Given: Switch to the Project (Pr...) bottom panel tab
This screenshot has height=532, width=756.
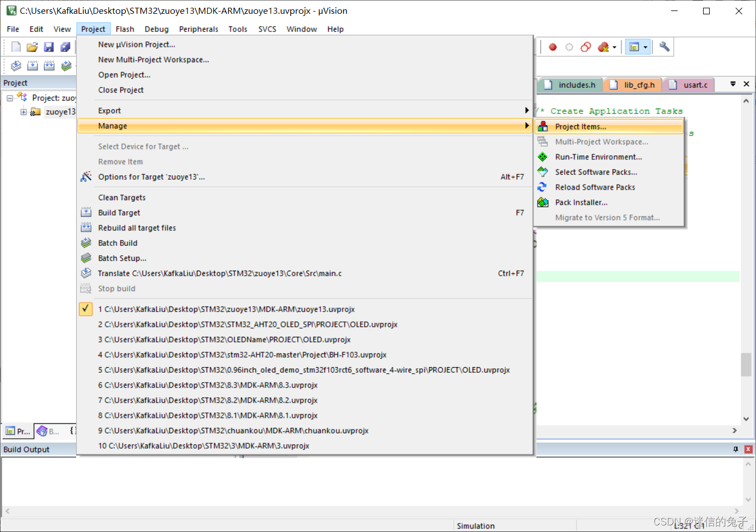Looking at the screenshot, I should pyautogui.click(x=18, y=431).
